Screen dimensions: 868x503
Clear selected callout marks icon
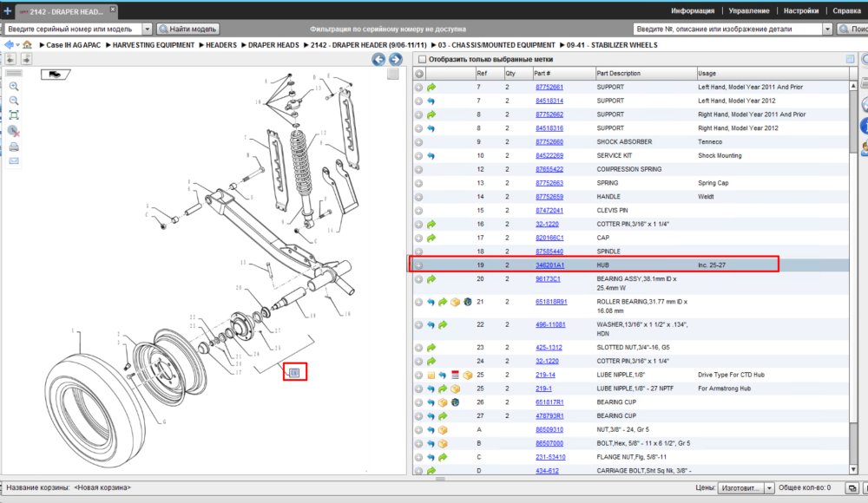pos(14,131)
